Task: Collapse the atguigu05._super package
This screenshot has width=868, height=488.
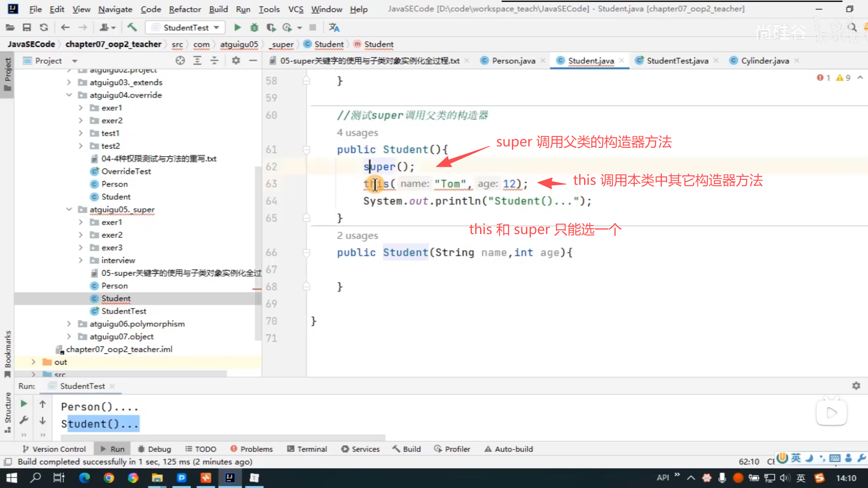Action: click(x=69, y=209)
